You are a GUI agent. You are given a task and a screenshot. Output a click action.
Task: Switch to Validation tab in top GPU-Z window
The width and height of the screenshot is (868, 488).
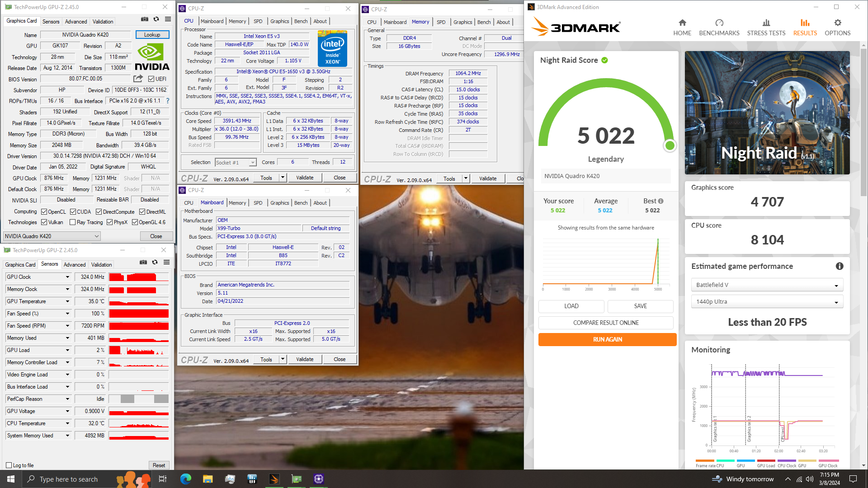pos(103,21)
